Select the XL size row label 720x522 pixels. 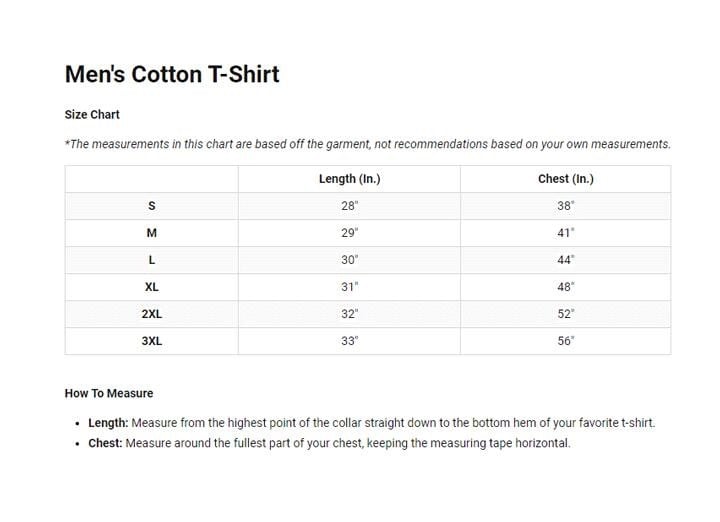click(152, 287)
